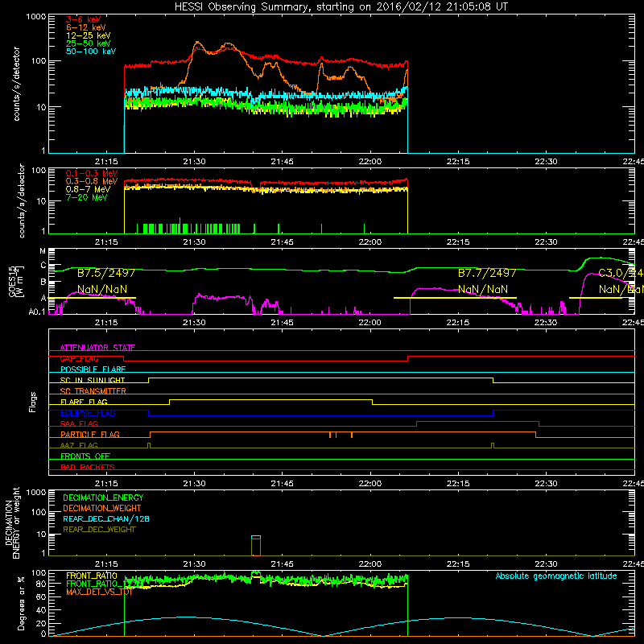Click the M class label on GOES axis
Image resolution: width=644 pixels, height=644 pixels.
(x=43, y=250)
